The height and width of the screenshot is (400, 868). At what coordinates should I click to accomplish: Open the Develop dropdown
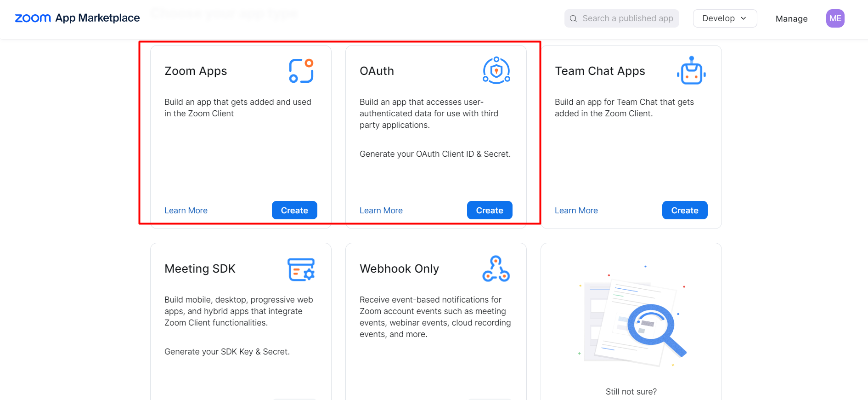[x=725, y=18]
